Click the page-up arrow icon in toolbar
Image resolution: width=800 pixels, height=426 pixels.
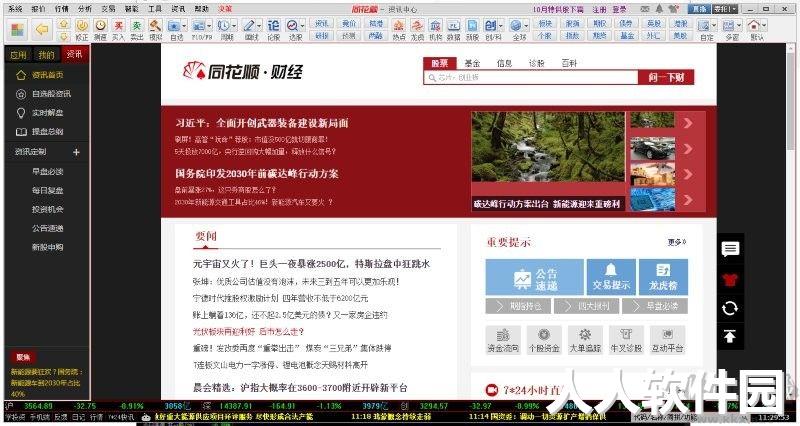63,24
